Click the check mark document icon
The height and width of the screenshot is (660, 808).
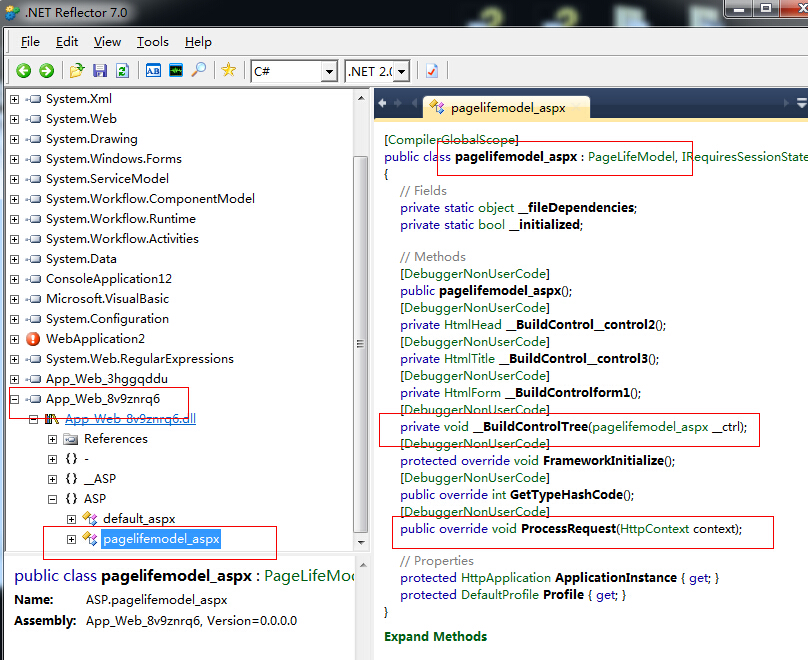pyautogui.click(x=432, y=71)
